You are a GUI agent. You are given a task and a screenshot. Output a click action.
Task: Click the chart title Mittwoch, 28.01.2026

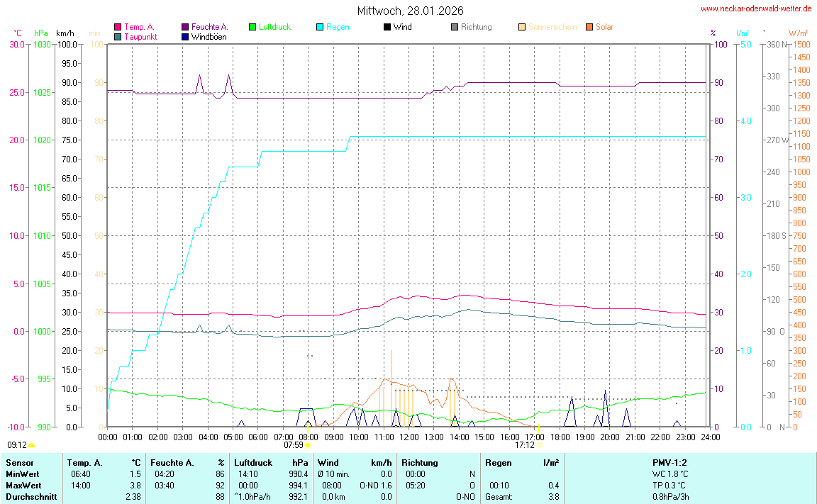click(411, 11)
